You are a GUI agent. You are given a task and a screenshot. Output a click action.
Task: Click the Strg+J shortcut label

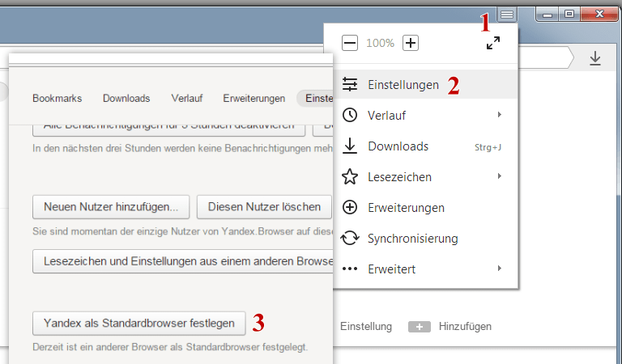[488, 147]
